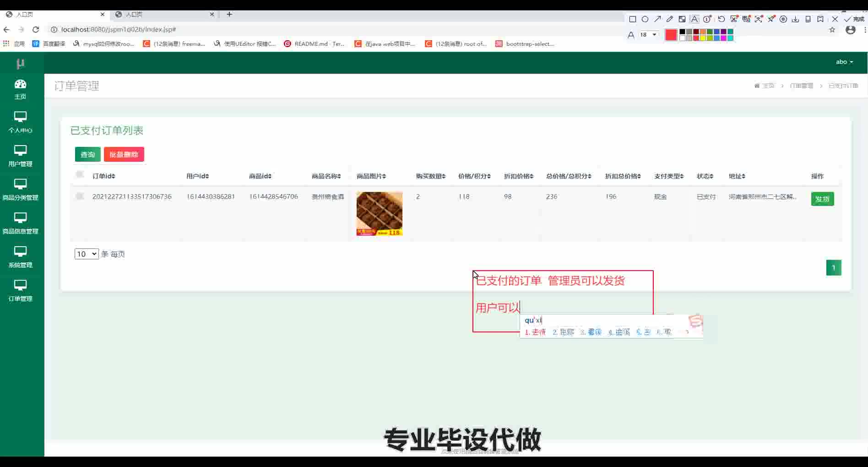Click the bookmark-shaped icon in the screenshot toolbar
Viewport: 868px width, 467px height.
[x=820, y=19]
